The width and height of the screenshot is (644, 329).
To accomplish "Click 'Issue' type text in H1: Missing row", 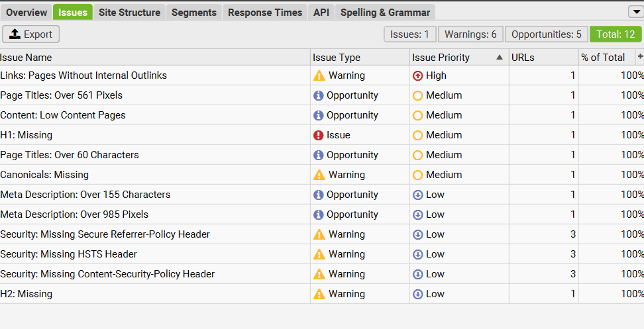I will coord(339,135).
